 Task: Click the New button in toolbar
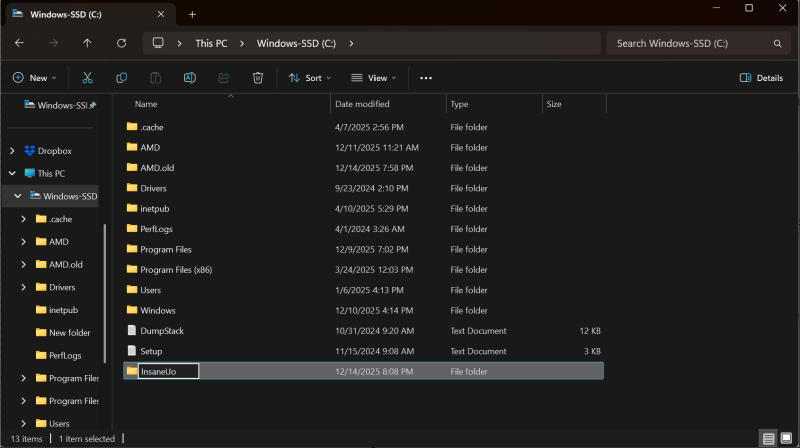(x=34, y=77)
